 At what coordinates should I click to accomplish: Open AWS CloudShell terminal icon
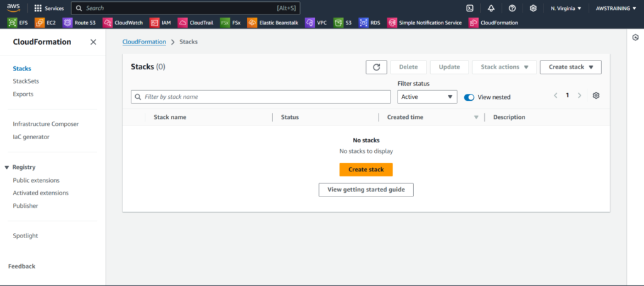(469, 8)
